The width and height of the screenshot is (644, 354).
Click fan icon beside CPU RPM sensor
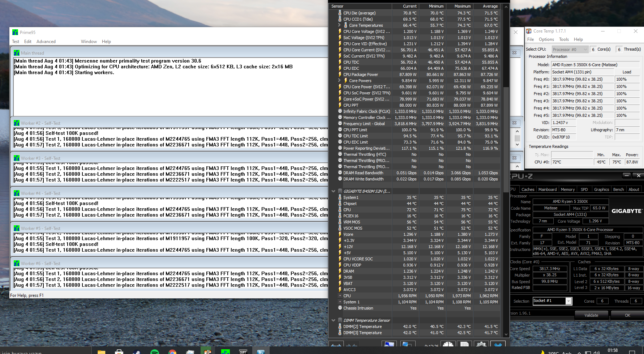pos(340,295)
